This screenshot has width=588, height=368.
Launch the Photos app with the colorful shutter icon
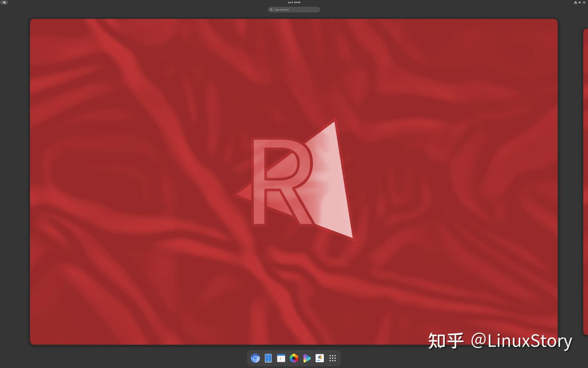294,358
